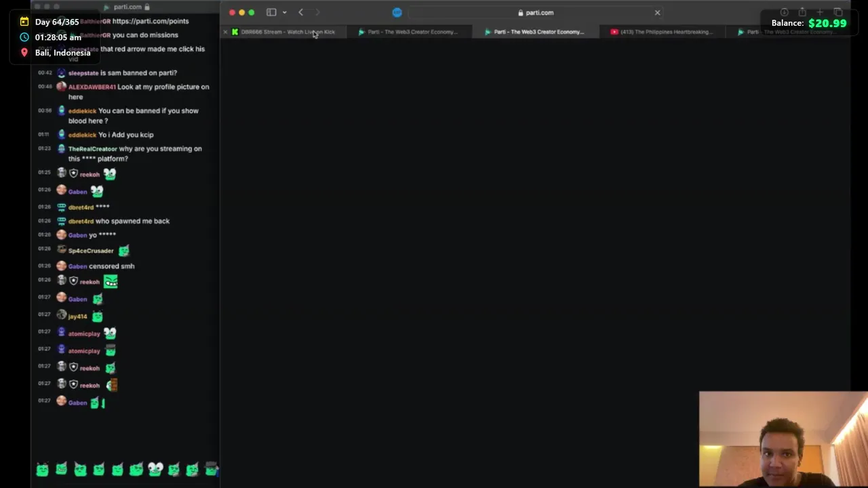The width and height of the screenshot is (868, 488).
Task: Click username sleepstate asking about sam banned
Action: 83,73
